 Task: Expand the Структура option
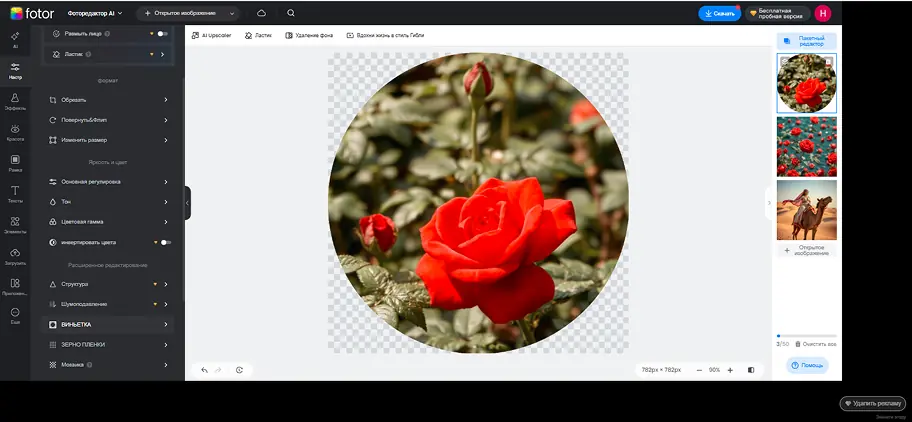pos(108,284)
